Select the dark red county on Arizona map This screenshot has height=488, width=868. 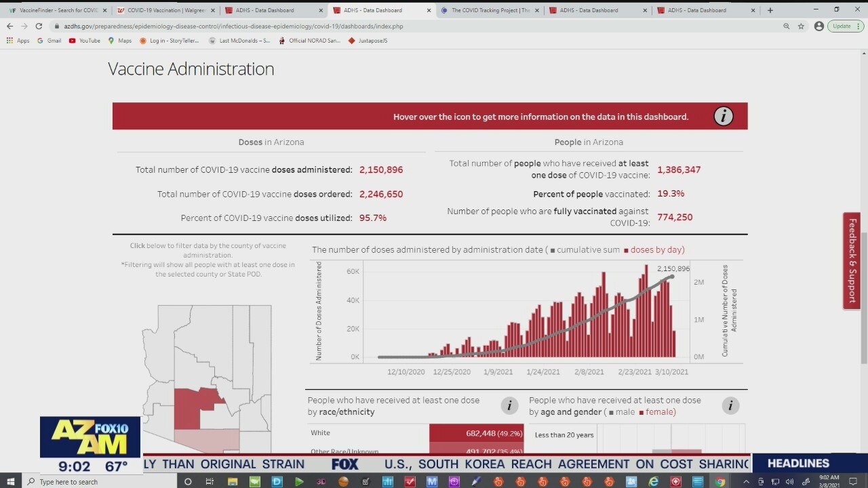[190, 407]
